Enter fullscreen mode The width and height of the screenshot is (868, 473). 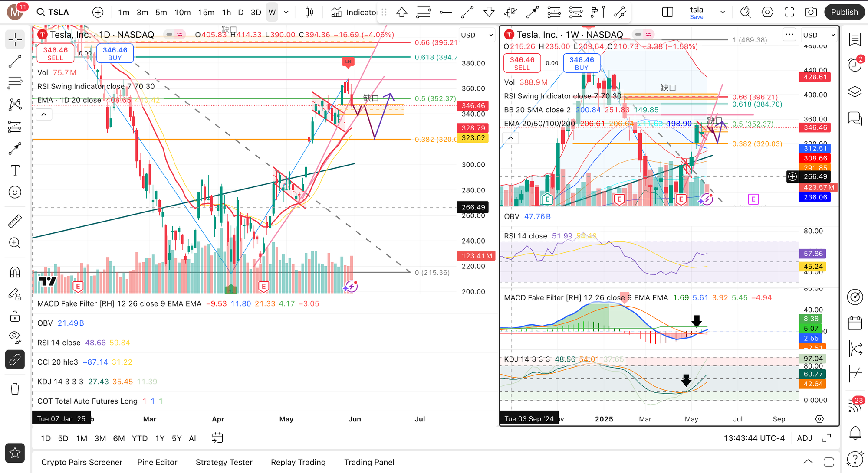[x=789, y=12]
